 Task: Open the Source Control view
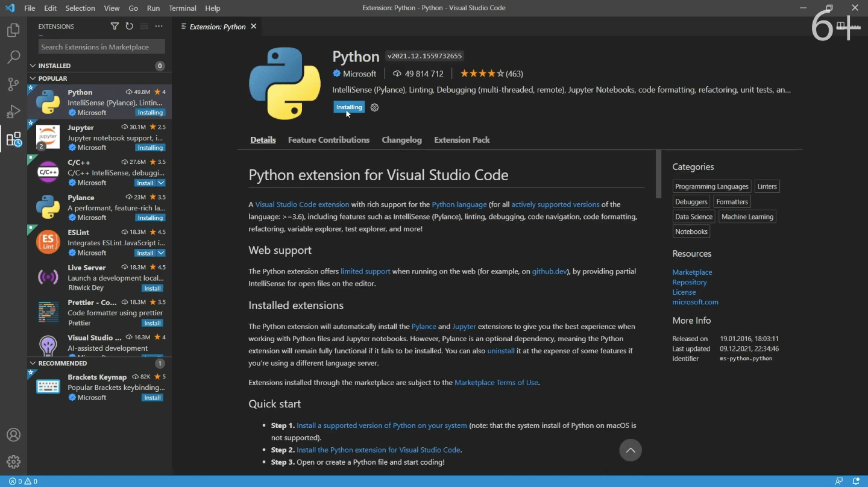tap(13, 84)
